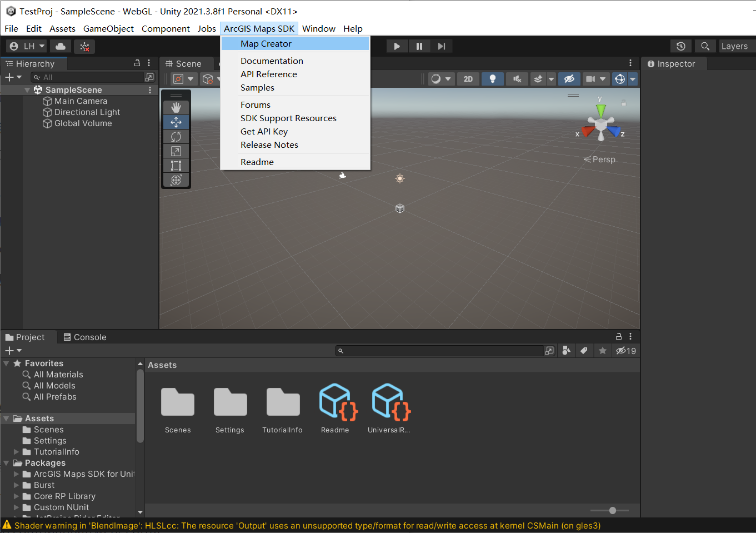This screenshot has width=756, height=533.
Task: Adjust the asset icon size slider
Action: pos(612,510)
